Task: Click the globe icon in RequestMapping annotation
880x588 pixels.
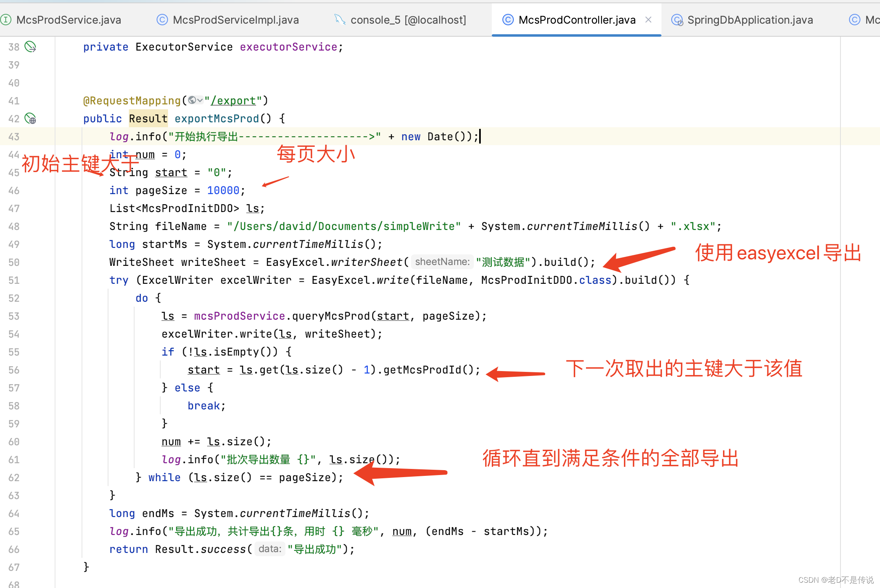Action: pyautogui.click(x=192, y=100)
